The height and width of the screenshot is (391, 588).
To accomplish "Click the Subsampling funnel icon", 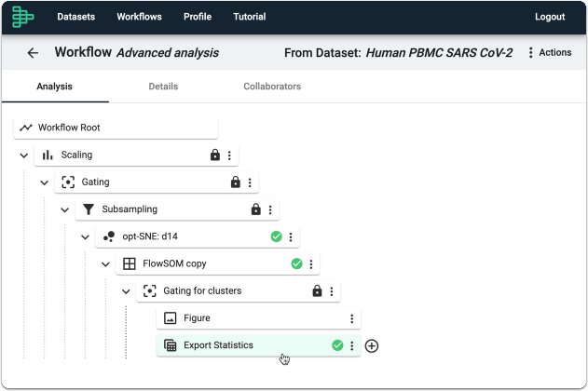I will tap(89, 209).
